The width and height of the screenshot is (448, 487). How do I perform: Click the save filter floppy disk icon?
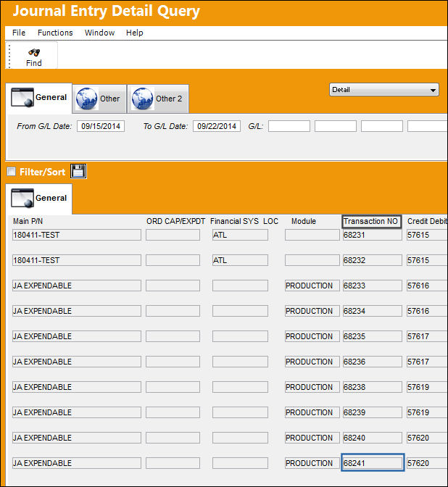(x=78, y=171)
